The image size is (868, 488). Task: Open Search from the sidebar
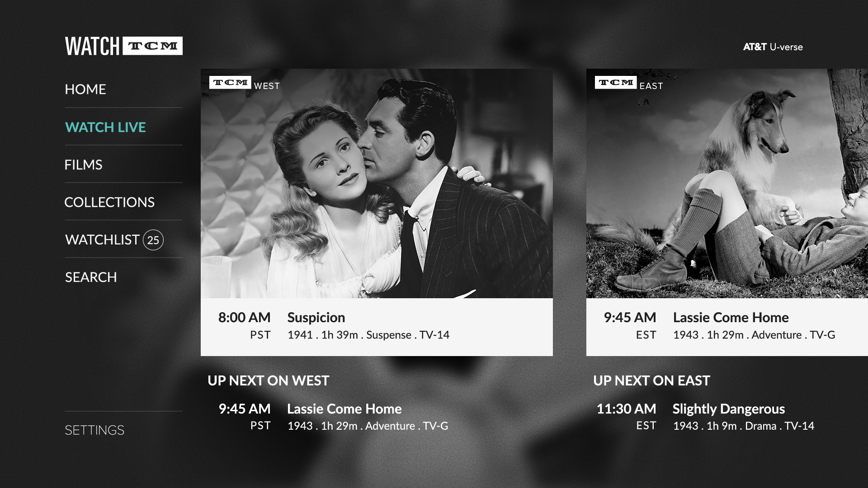pyautogui.click(x=91, y=277)
